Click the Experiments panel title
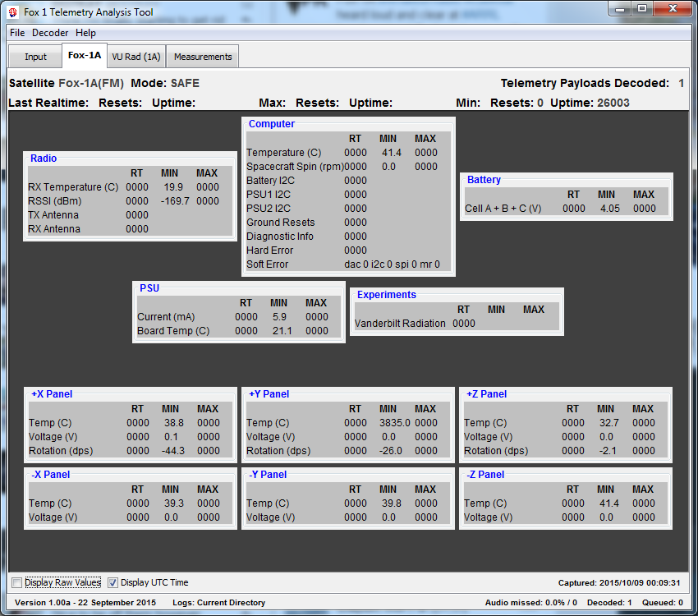The height and width of the screenshot is (616, 698). coord(387,295)
